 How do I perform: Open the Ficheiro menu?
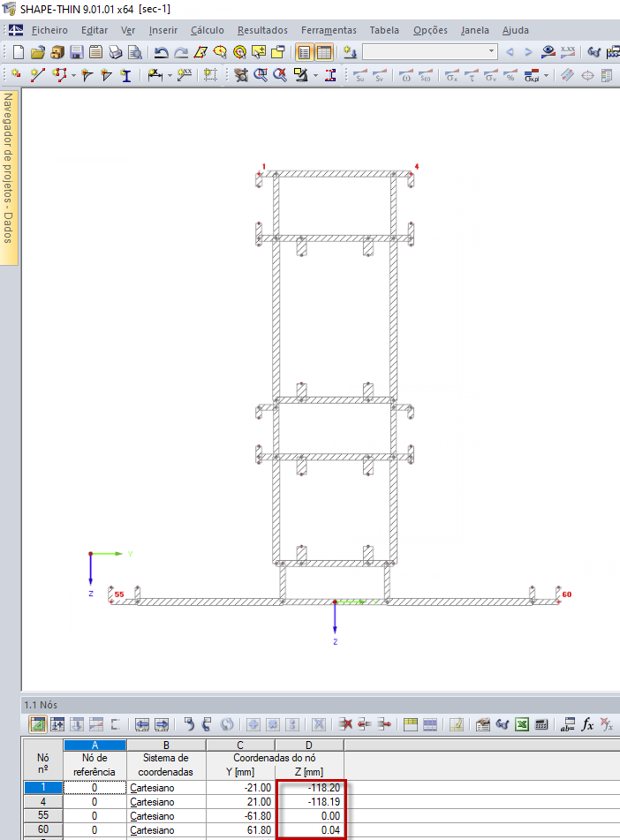click(49, 30)
